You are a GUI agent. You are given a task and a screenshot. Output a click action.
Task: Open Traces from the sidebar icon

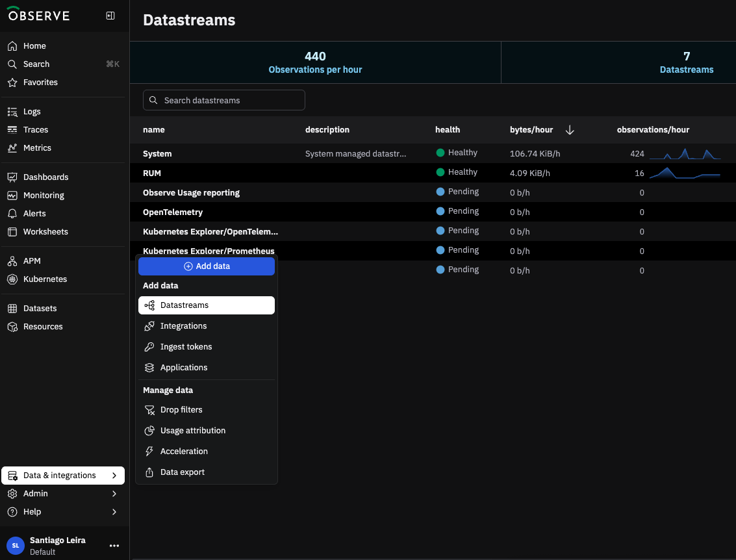pos(12,130)
